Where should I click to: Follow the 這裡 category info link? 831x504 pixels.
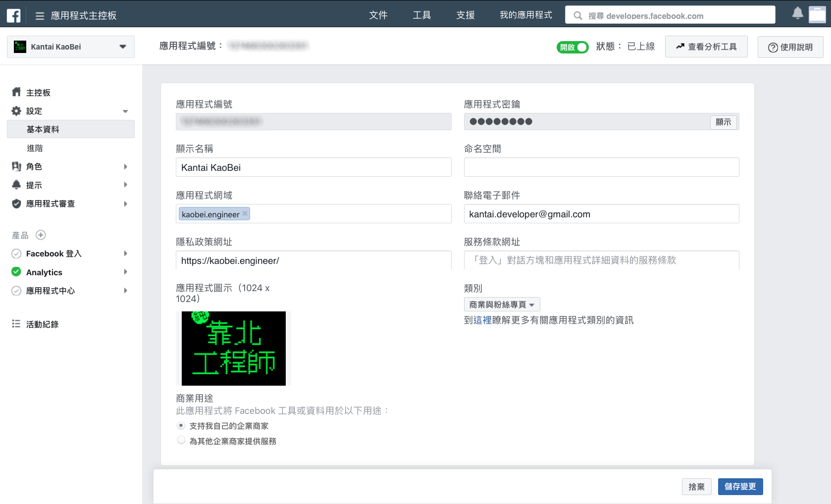(482, 320)
